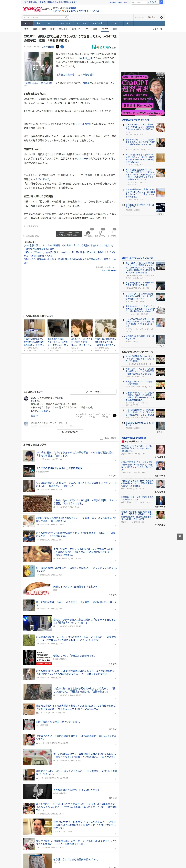Click the Yahoo! JAPAN news logo
The width and height of the screenshot is (186, 868).
37,9
